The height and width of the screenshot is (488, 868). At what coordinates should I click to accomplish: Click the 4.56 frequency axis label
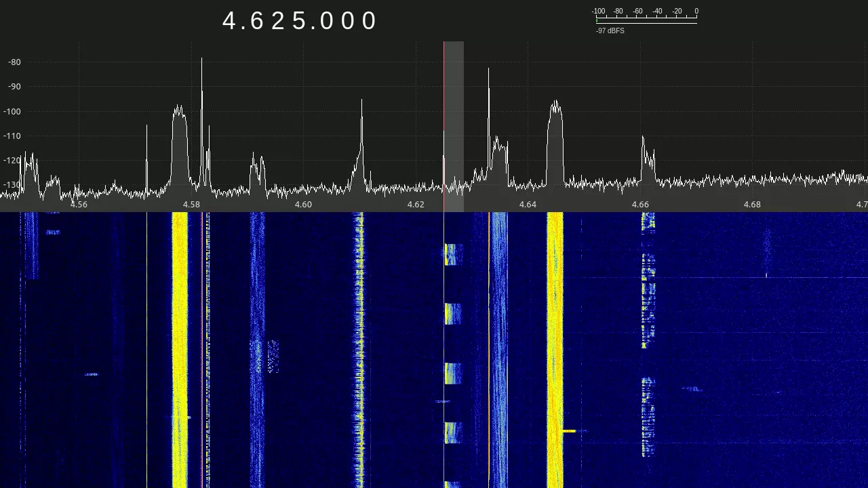click(x=79, y=204)
